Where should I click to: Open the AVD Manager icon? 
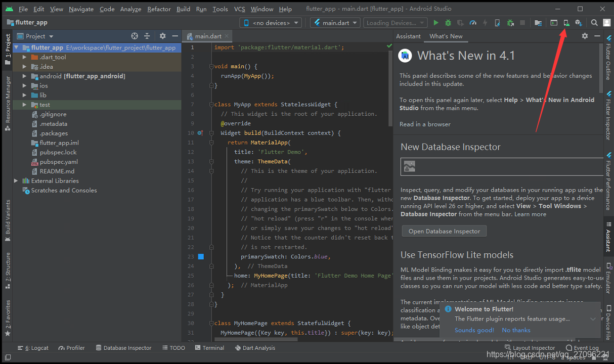click(566, 23)
